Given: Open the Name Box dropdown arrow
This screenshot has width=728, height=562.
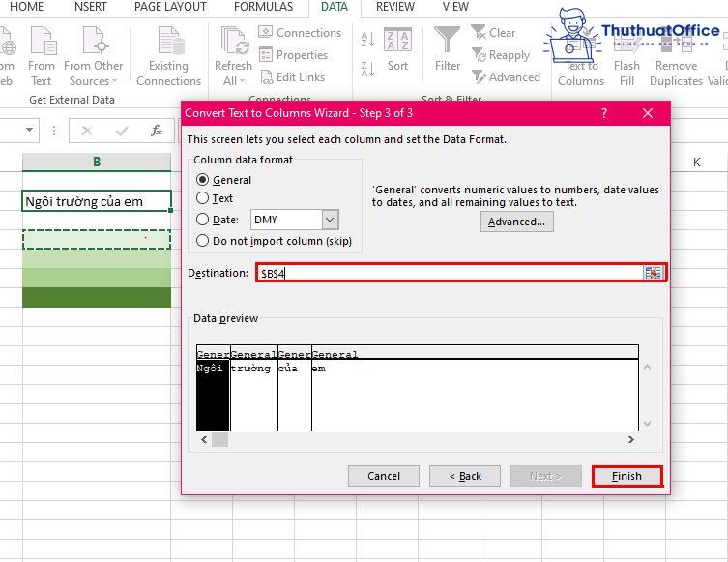Looking at the screenshot, I should click(29, 130).
